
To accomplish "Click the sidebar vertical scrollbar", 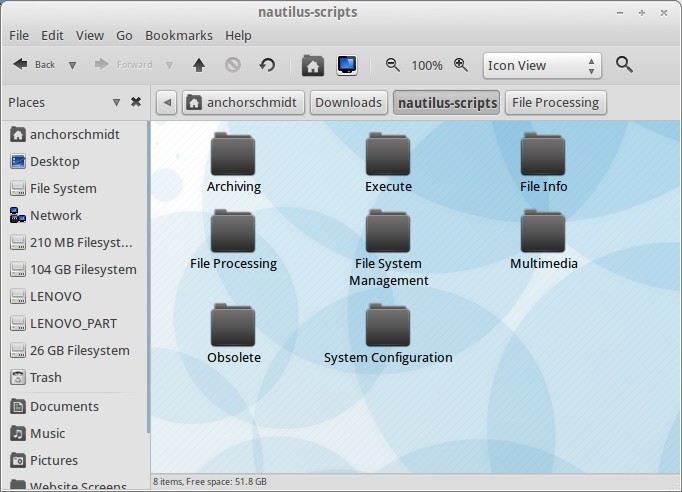I will [149, 277].
